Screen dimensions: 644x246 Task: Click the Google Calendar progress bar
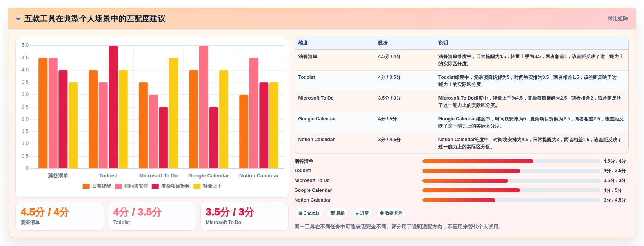coord(511,190)
